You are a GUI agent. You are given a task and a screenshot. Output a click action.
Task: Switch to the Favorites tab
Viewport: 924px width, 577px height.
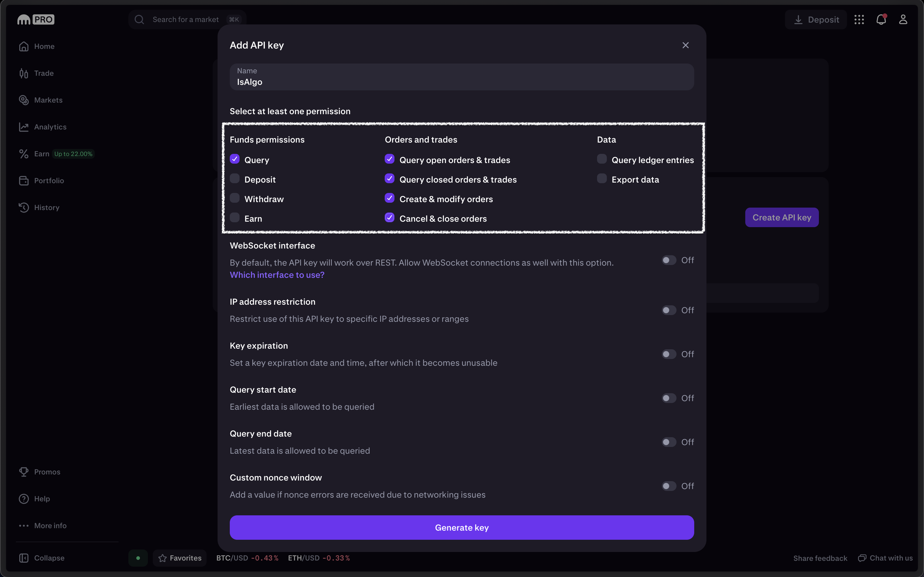(x=179, y=557)
